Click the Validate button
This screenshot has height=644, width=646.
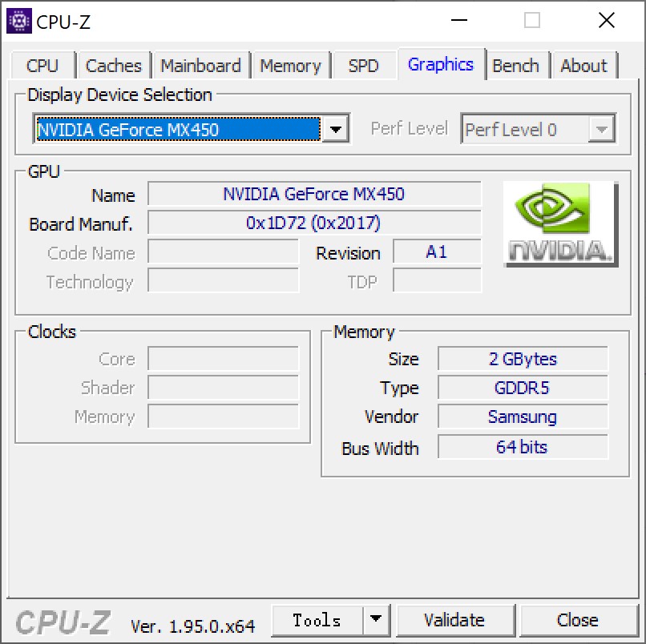(454, 620)
